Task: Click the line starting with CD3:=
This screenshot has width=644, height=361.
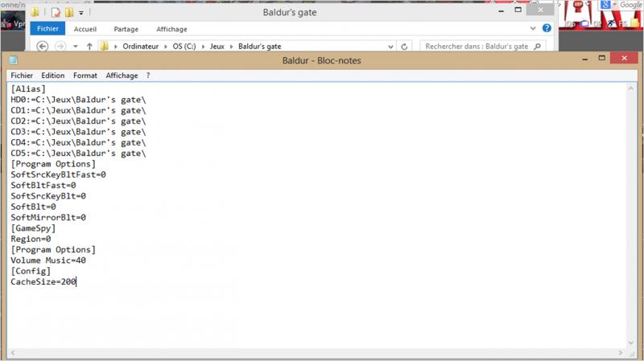Action: coord(78,132)
